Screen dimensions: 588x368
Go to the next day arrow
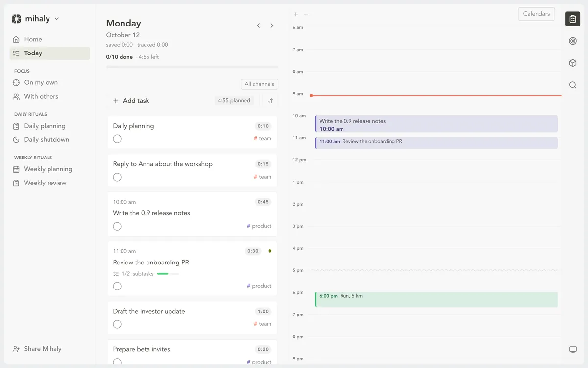(272, 26)
